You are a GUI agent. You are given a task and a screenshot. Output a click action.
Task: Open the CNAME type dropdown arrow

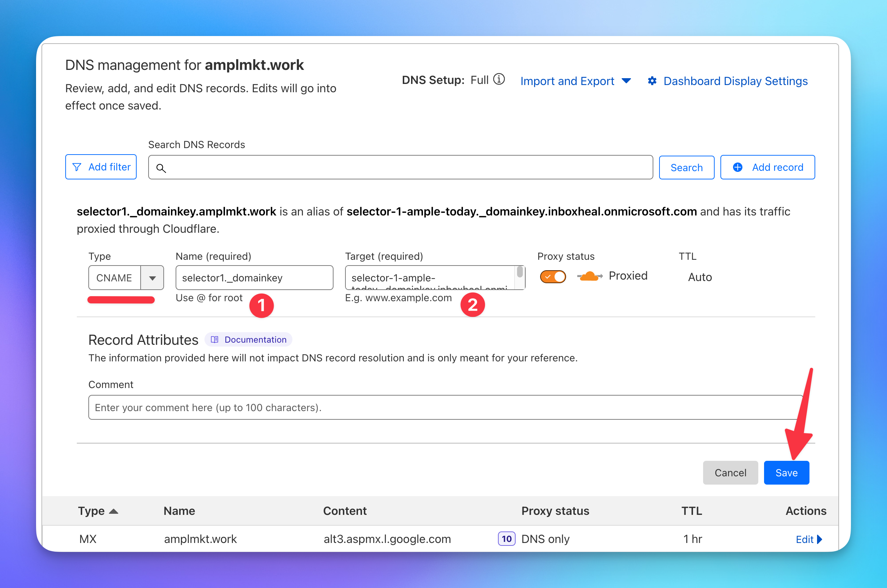coord(152,278)
